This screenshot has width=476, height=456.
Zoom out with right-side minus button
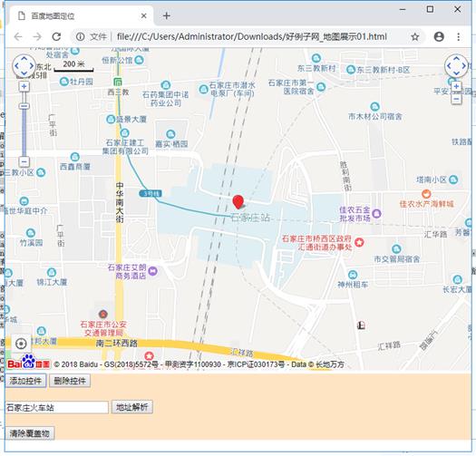[x=456, y=99]
